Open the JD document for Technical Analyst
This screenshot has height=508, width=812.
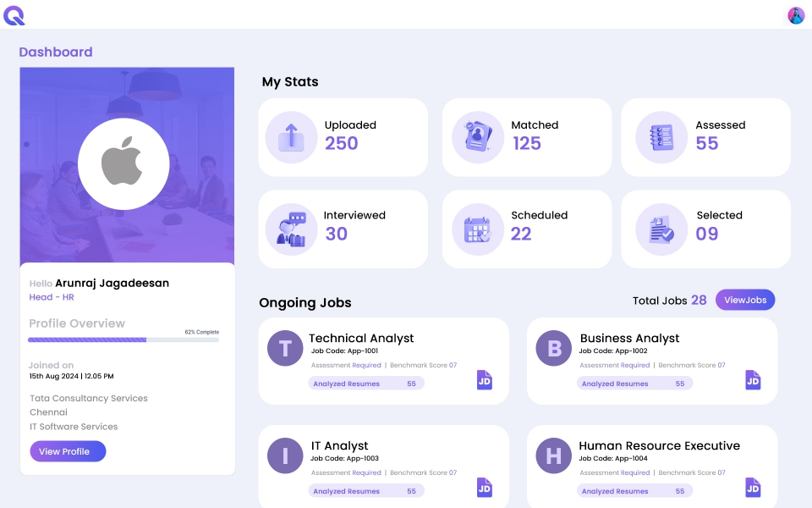pyautogui.click(x=484, y=380)
